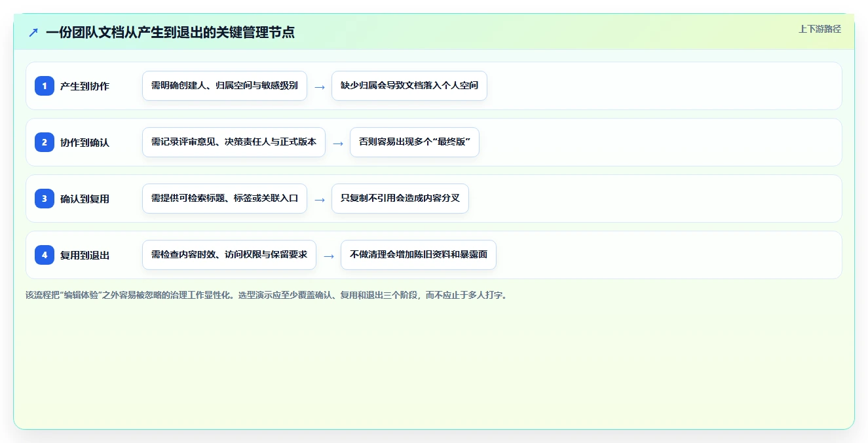
Task: Select the 产生到协作 stage label
Action: 85,87
